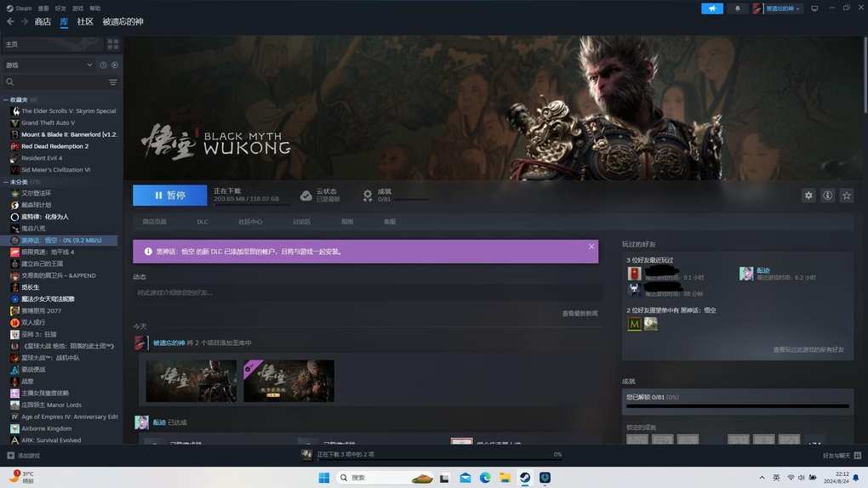Select Red Dead Redemption 2
The width and height of the screenshot is (868, 488).
click(49, 146)
